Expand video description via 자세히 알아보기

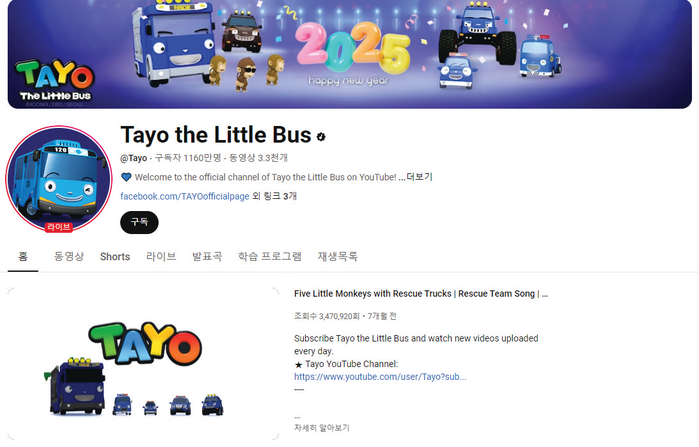click(x=322, y=428)
